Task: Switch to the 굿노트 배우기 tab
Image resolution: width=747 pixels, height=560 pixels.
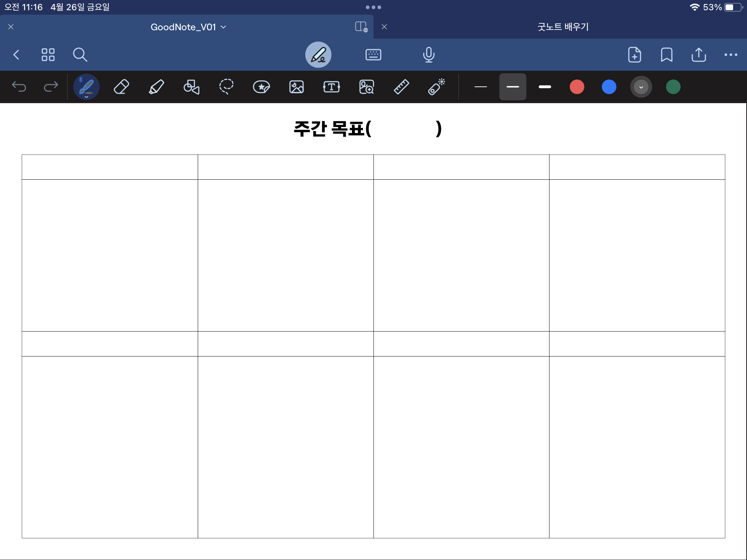Action: 563,27
